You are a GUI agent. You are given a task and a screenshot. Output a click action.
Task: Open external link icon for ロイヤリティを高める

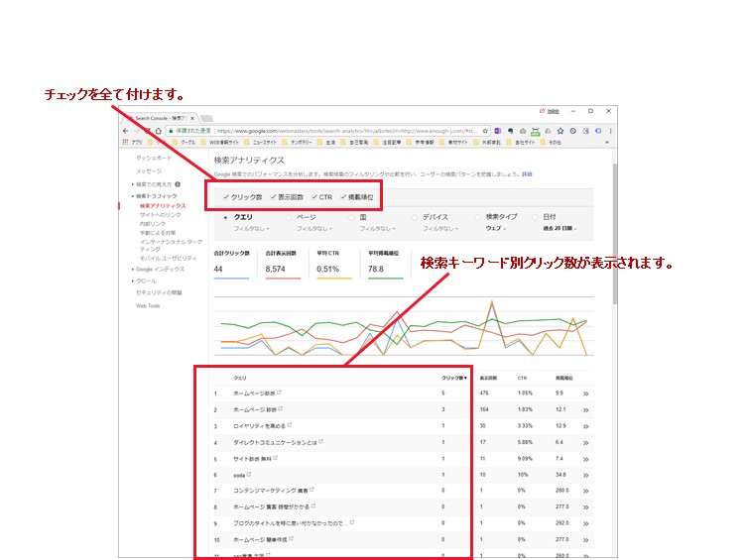pyautogui.click(x=290, y=425)
